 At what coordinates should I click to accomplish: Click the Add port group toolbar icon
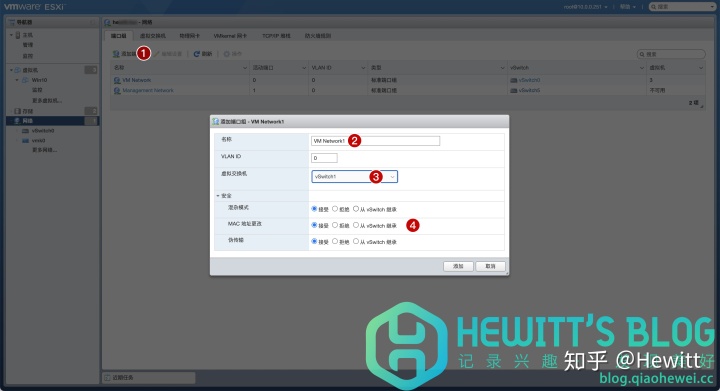(116, 54)
